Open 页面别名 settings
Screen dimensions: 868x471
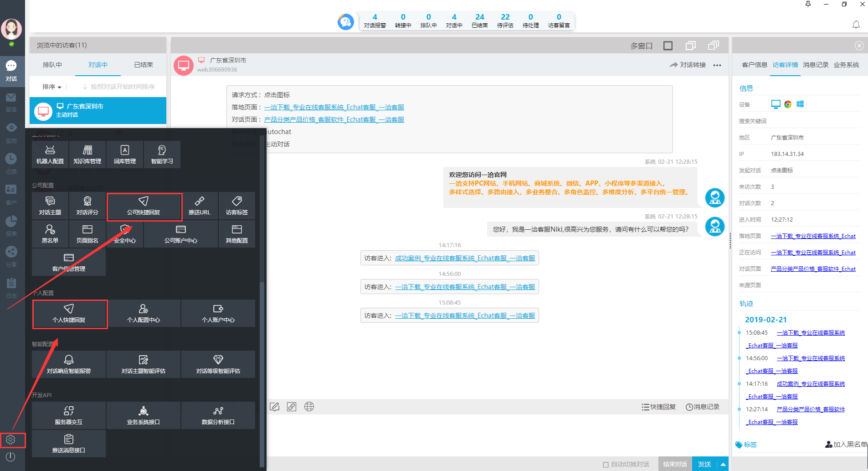point(87,234)
